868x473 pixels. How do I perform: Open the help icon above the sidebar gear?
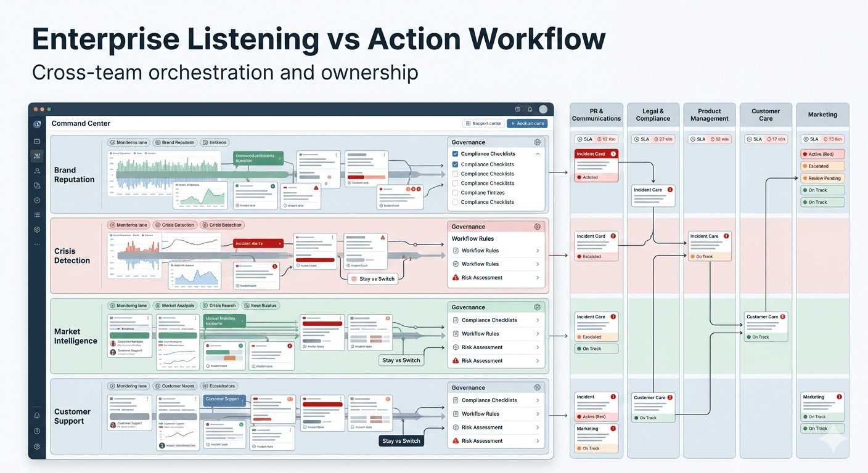tap(36, 431)
